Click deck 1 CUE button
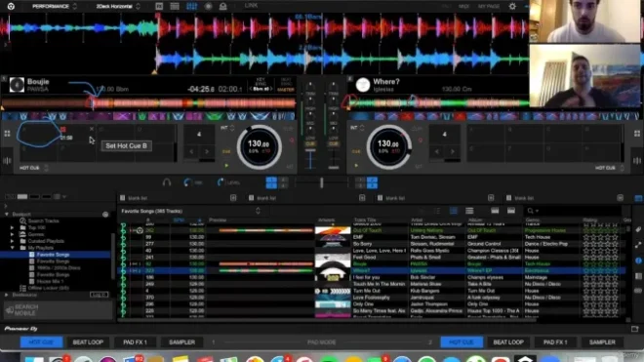This screenshot has height=362, width=644. click(226, 151)
